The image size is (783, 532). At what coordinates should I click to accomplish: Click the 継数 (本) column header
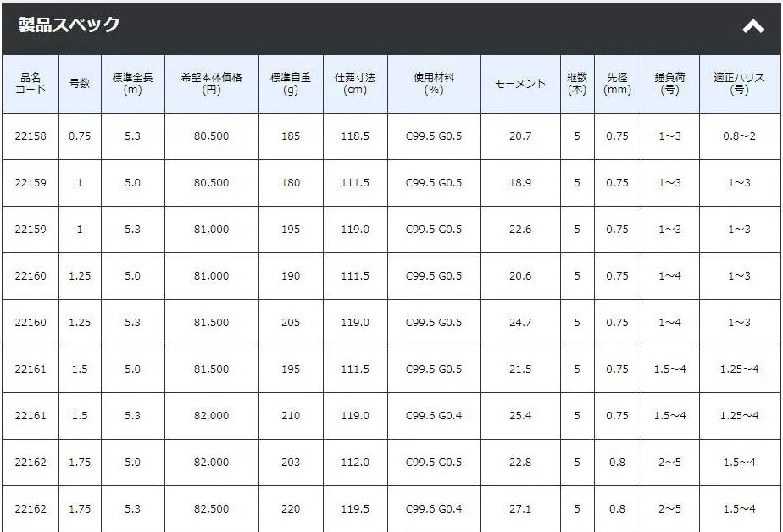[x=577, y=83]
